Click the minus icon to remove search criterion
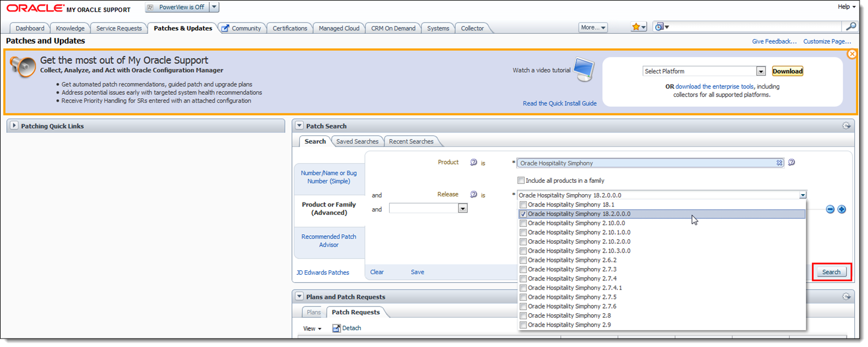Image resolution: width=868 pixels, height=347 pixels. point(830,209)
